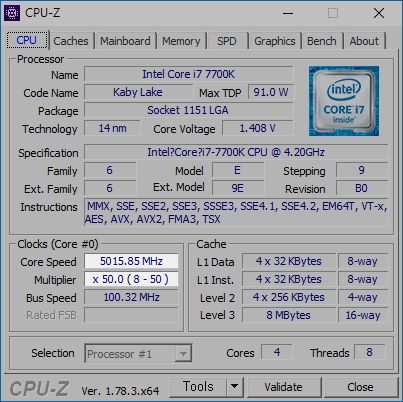Select the CPU tab
Viewport: 403px width, 402px height.
[x=27, y=40]
